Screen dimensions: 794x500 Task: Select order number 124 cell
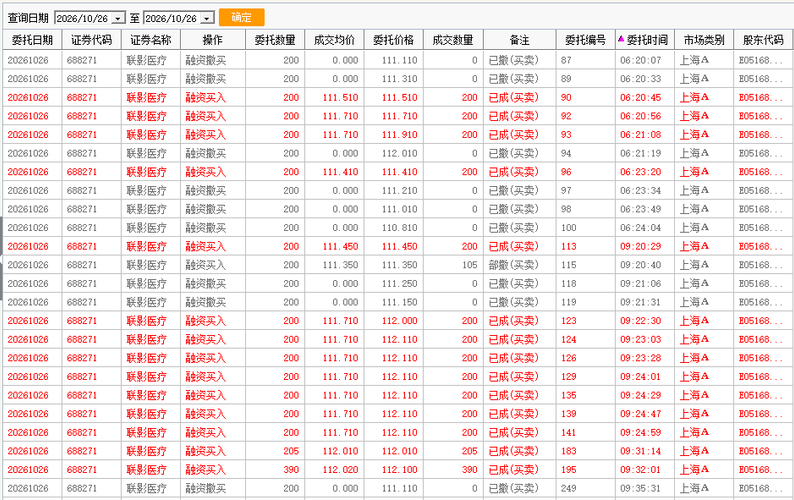tap(586, 339)
